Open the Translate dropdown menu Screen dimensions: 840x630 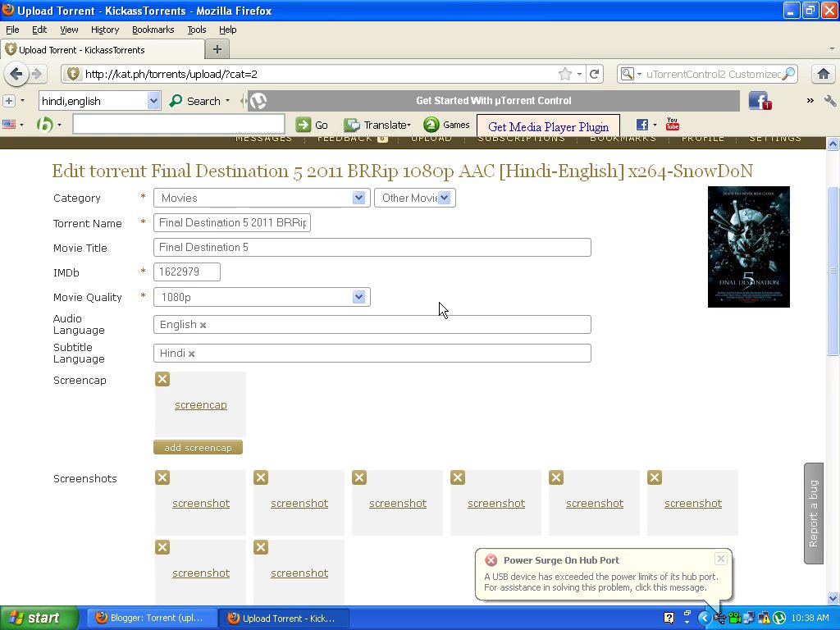377,125
